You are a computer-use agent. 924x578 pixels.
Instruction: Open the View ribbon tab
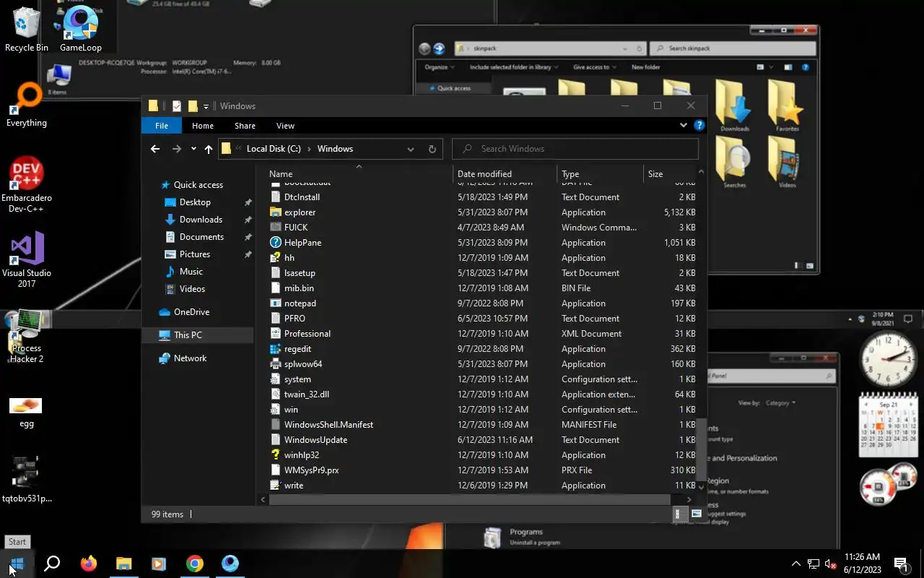[285, 126]
